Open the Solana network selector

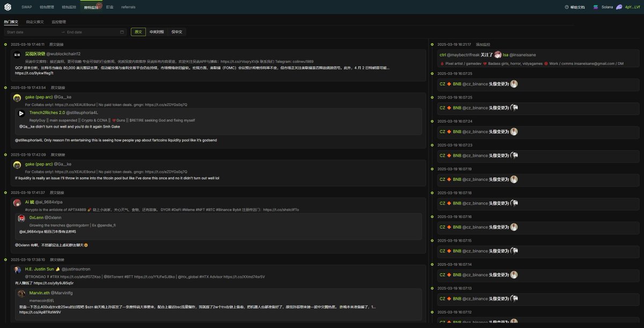pyautogui.click(x=604, y=7)
